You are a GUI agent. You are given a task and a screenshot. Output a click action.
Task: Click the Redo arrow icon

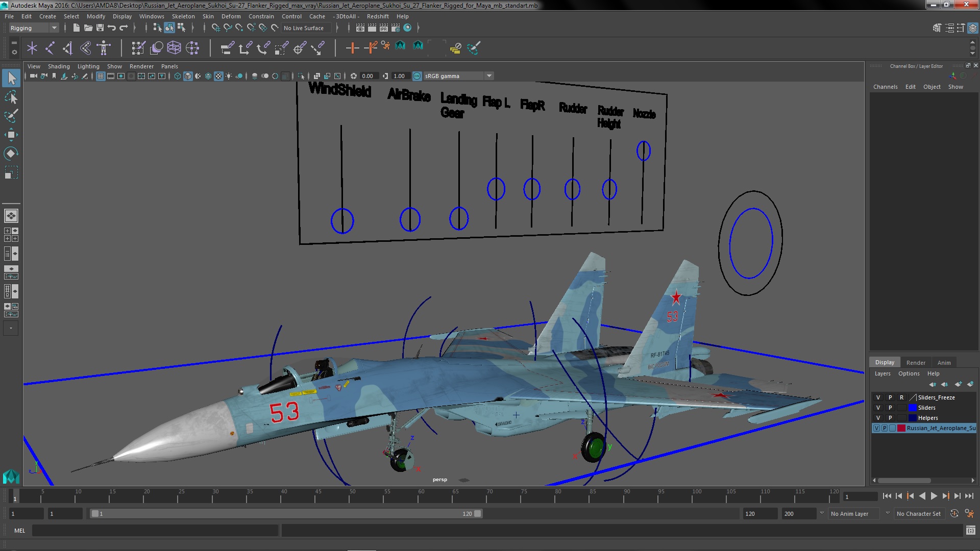click(124, 28)
